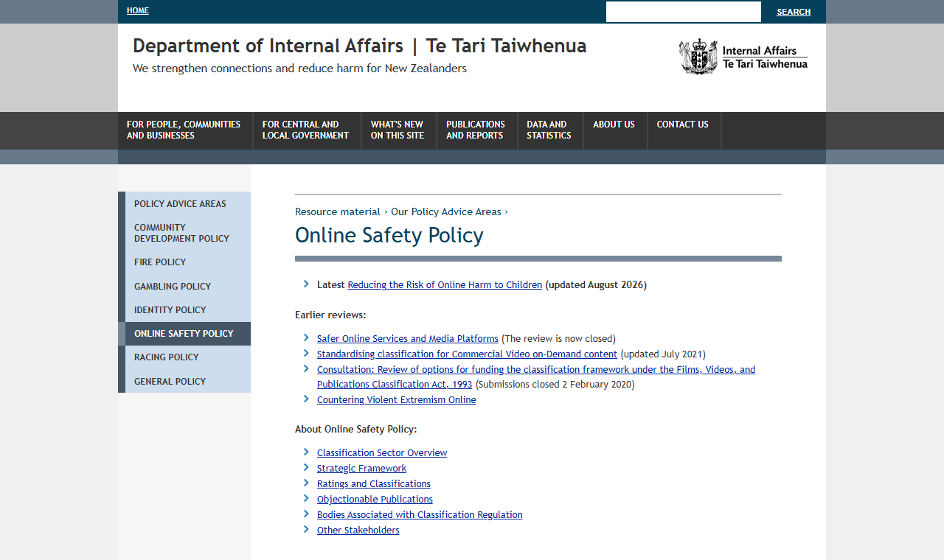Viewport: 944px width, 560px height.
Task: Open Classification Sector Overview link
Action: (x=382, y=452)
